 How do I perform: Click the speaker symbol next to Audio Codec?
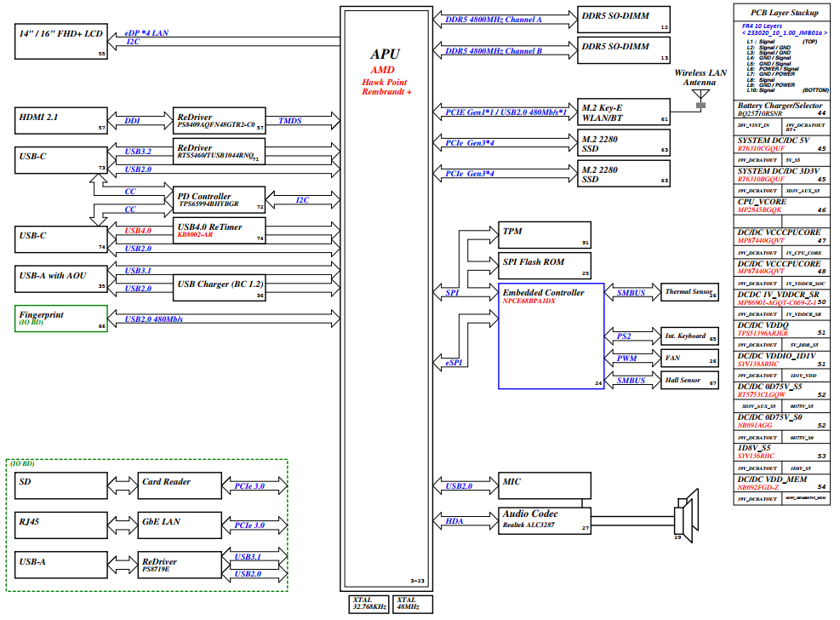point(686,515)
